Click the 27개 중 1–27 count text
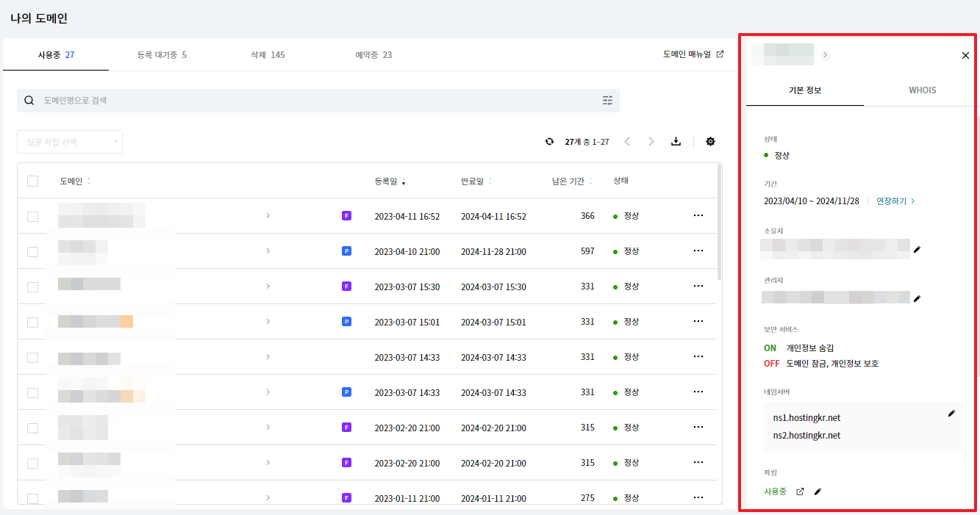 coord(587,142)
